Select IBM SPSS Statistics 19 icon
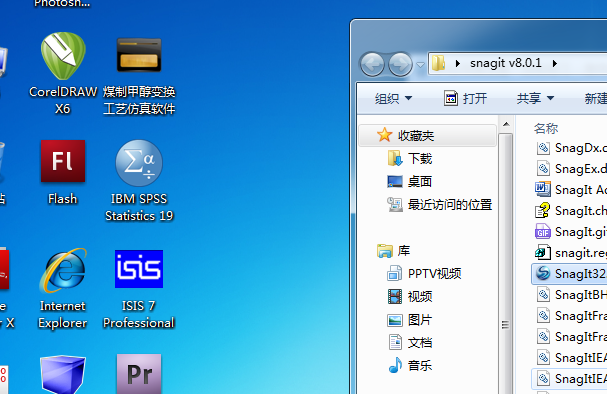 click(x=139, y=181)
